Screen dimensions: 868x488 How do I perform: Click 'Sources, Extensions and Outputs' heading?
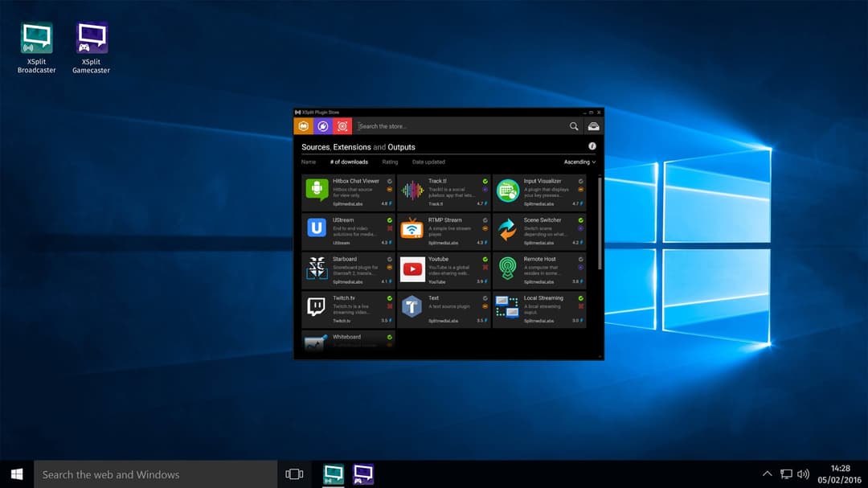[358, 147]
